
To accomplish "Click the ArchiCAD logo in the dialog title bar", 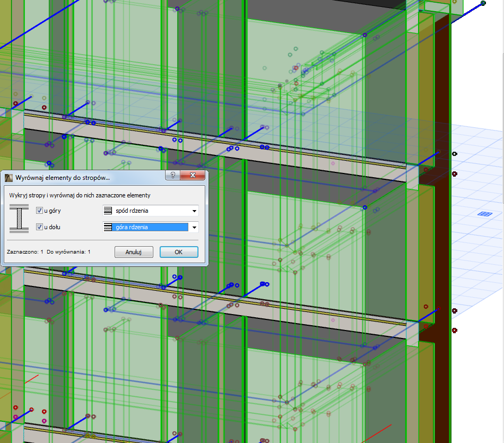I will 9,176.
